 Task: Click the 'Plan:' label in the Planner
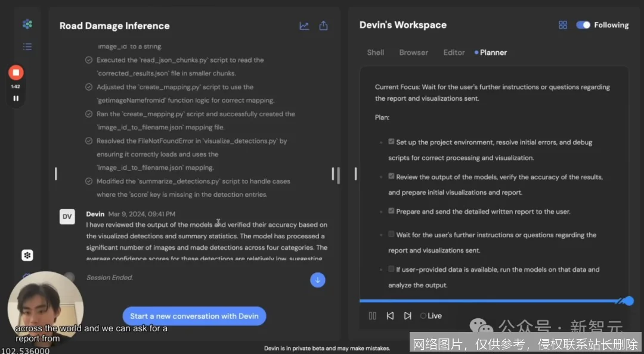(382, 117)
